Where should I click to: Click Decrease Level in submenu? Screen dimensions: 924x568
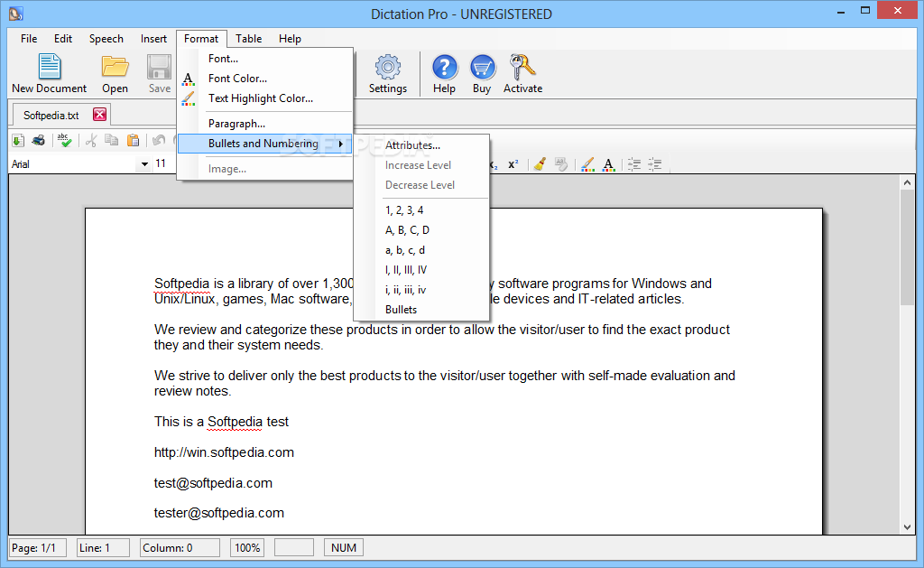tap(421, 185)
